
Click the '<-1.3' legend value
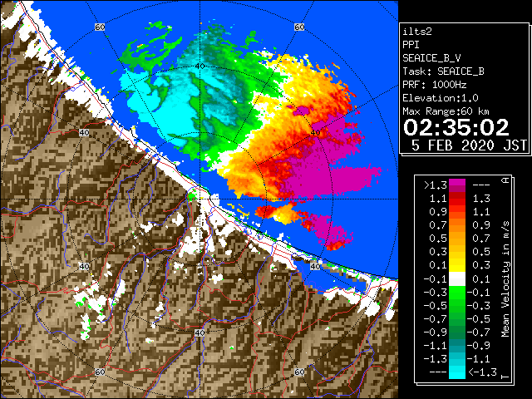pos(482,372)
